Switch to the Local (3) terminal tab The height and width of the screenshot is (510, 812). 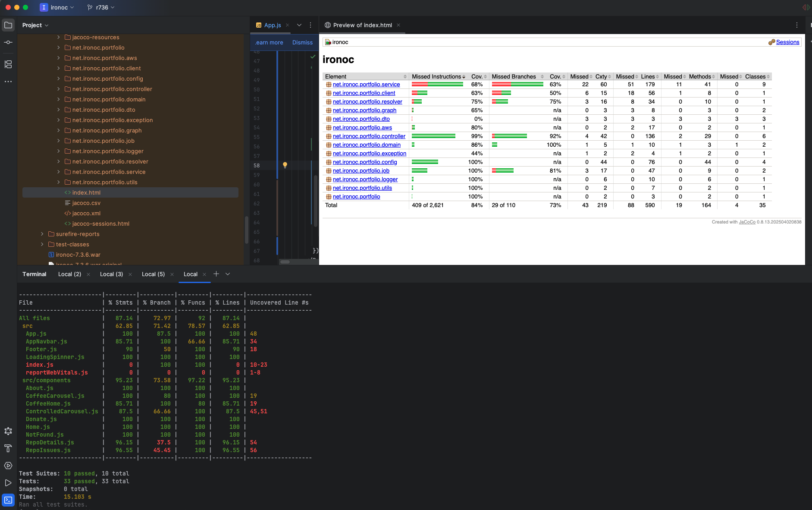coord(111,274)
